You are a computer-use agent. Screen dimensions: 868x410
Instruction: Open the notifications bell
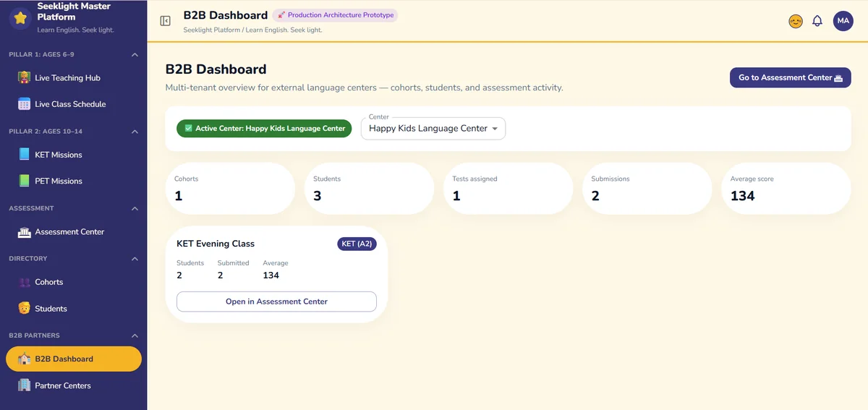pos(817,21)
